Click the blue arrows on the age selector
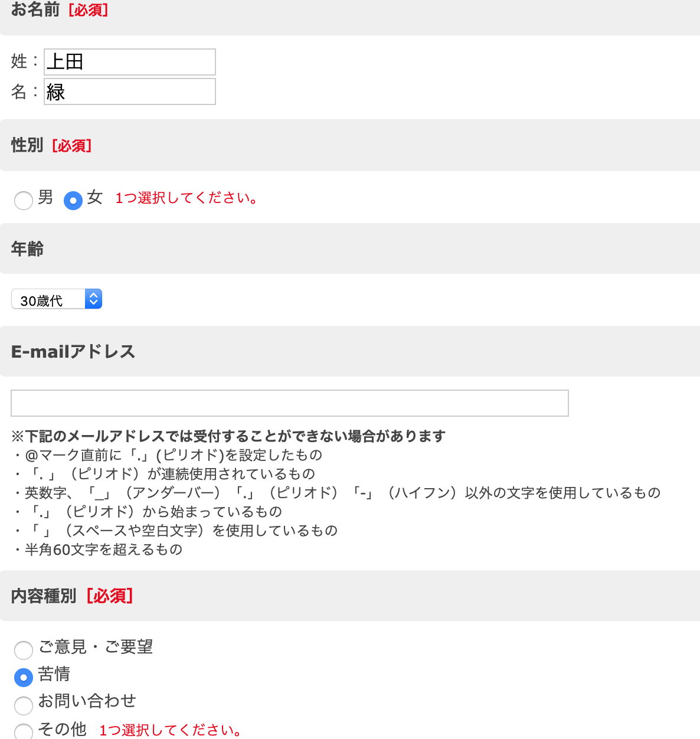This screenshot has height=739, width=700. [x=93, y=299]
